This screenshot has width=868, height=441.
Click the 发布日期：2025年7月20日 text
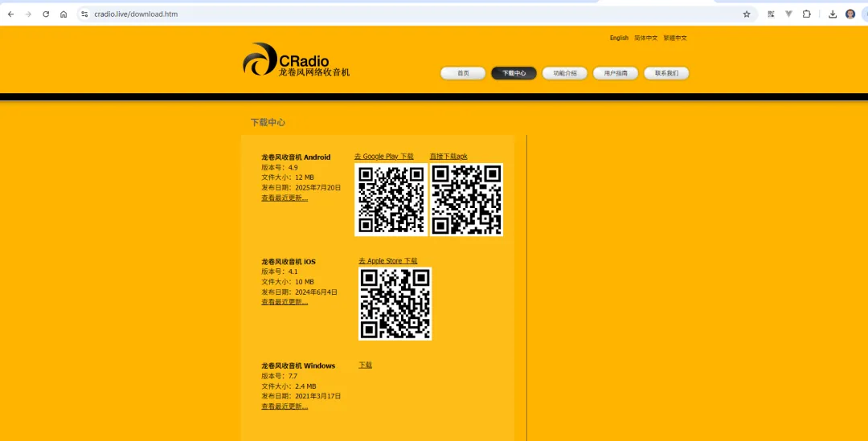pos(301,188)
